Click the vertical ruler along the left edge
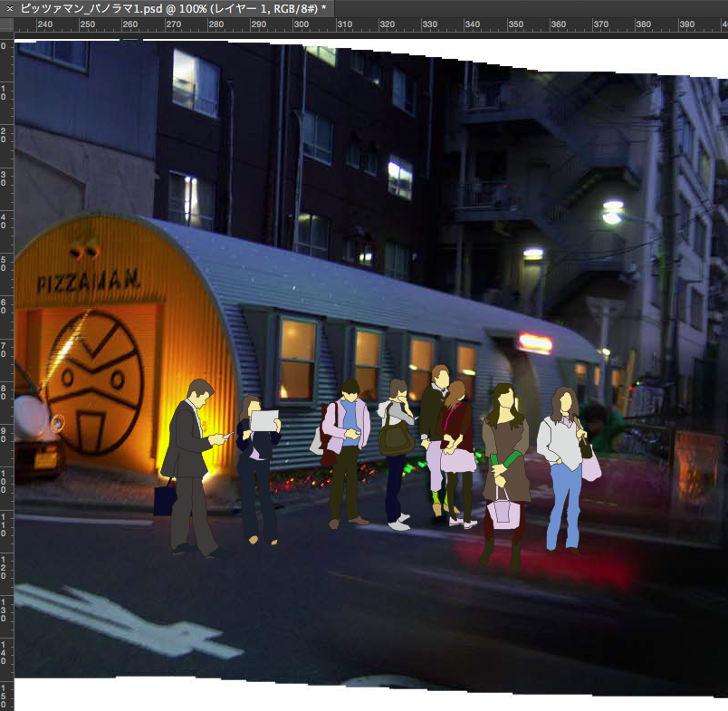Image resolution: width=728 pixels, height=711 pixels. 7,371
